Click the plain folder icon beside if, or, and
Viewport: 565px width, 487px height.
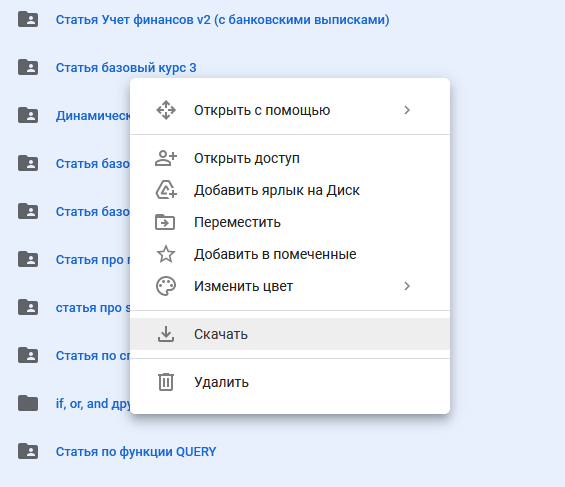[x=28, y=403]
